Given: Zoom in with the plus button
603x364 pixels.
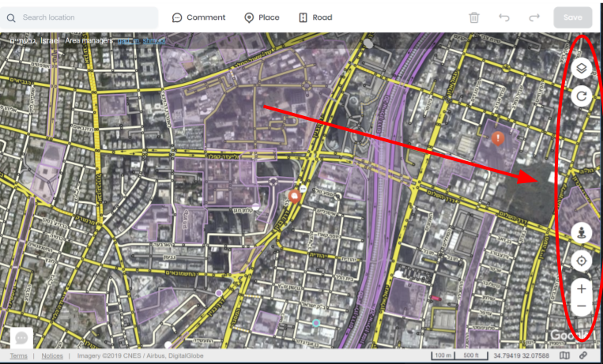Looking at the screenshot, I should point(581,289).
